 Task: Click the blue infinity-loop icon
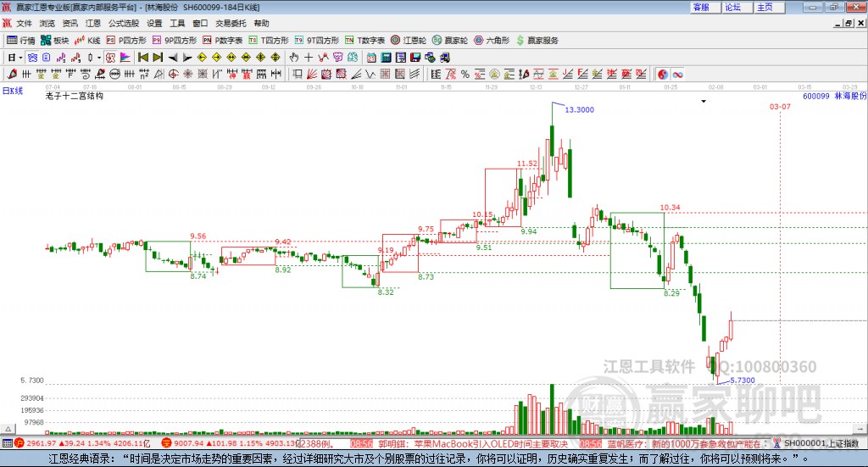677,74
